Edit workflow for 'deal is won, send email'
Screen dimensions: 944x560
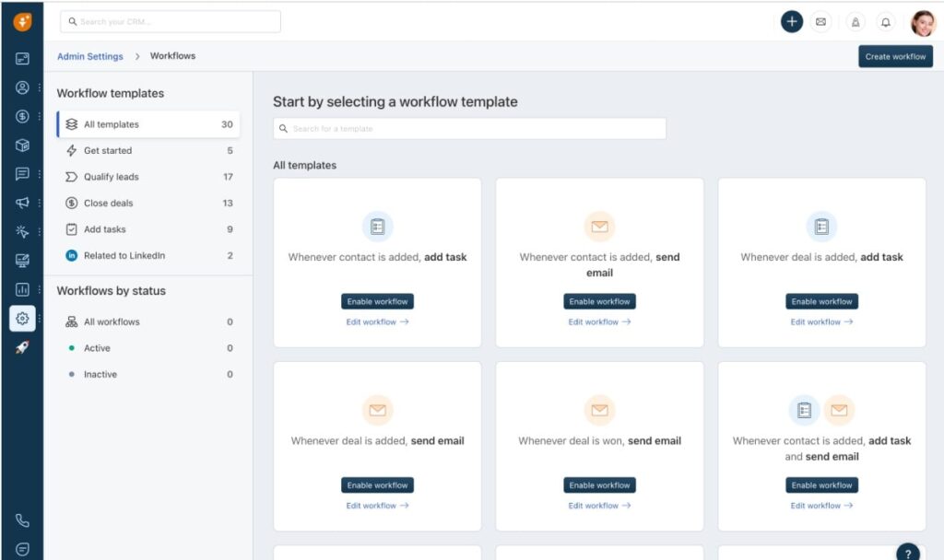coord(599,506)
